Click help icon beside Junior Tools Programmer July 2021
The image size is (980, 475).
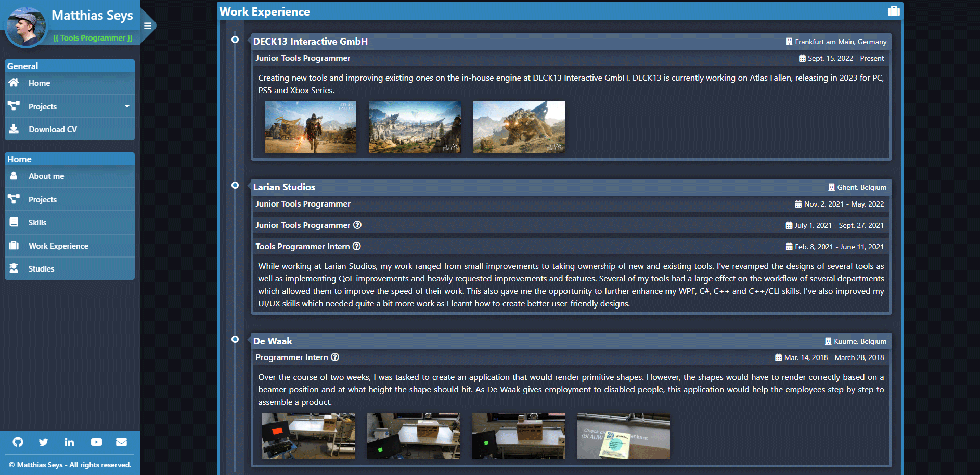point(357,225)
